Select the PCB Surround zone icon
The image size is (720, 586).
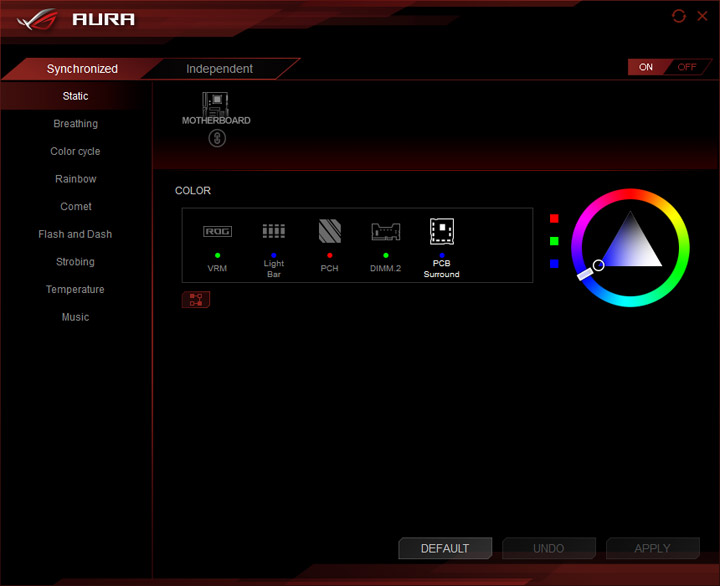(x=442, y=231)
